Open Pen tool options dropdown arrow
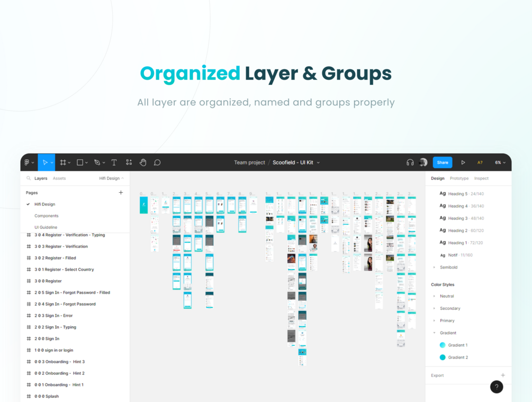This screenshot has width=532, height=402. click(104, 163)
